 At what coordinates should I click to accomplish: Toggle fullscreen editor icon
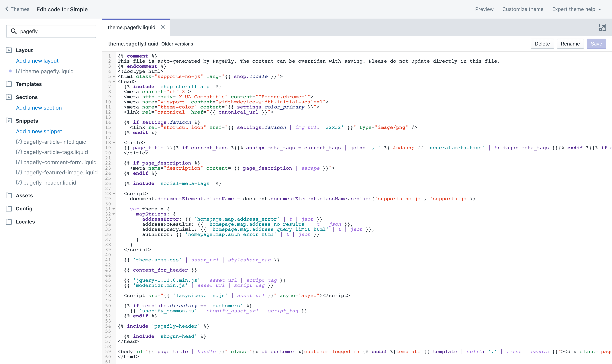pyautogui.click(x=602, y=27)
